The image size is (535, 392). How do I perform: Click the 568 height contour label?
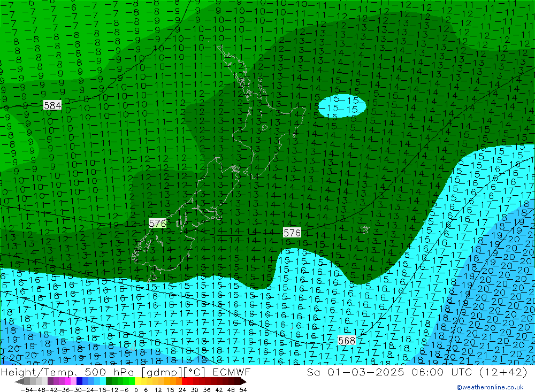(347, 341)
